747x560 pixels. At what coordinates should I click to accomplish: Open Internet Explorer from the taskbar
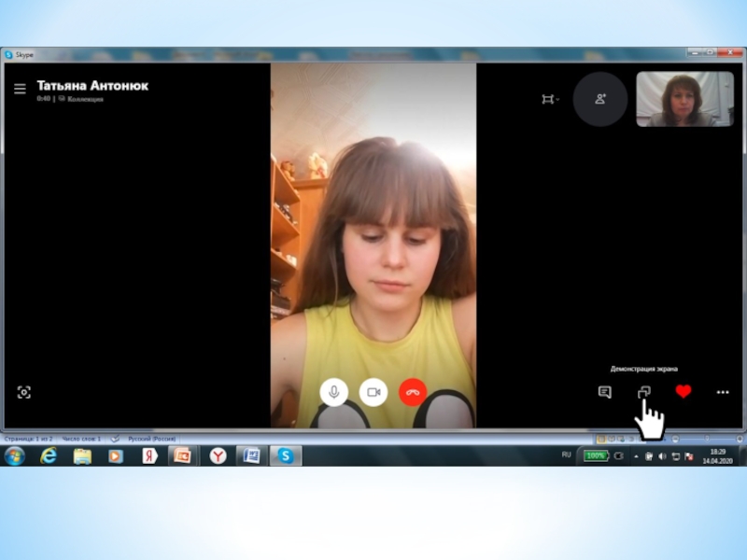(49, 455)
